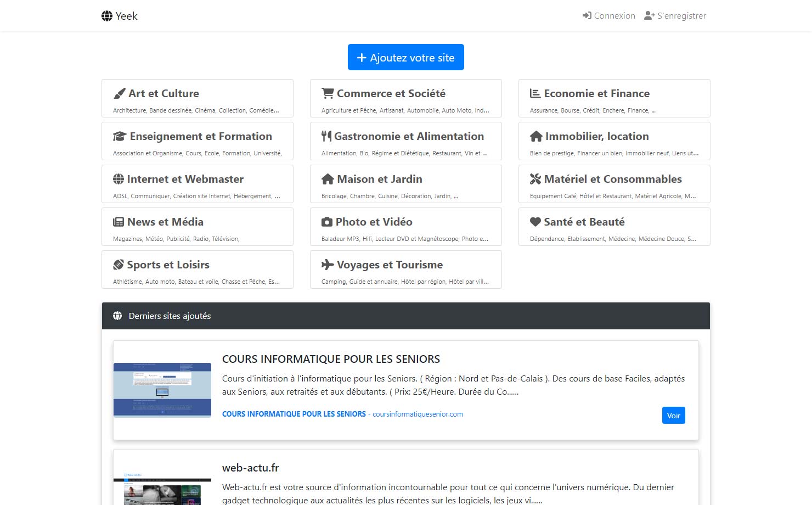Screen dimensions: 812x505
Task: Click the football icon for Sports et Loisirs
Action: [x=119, y=265]
